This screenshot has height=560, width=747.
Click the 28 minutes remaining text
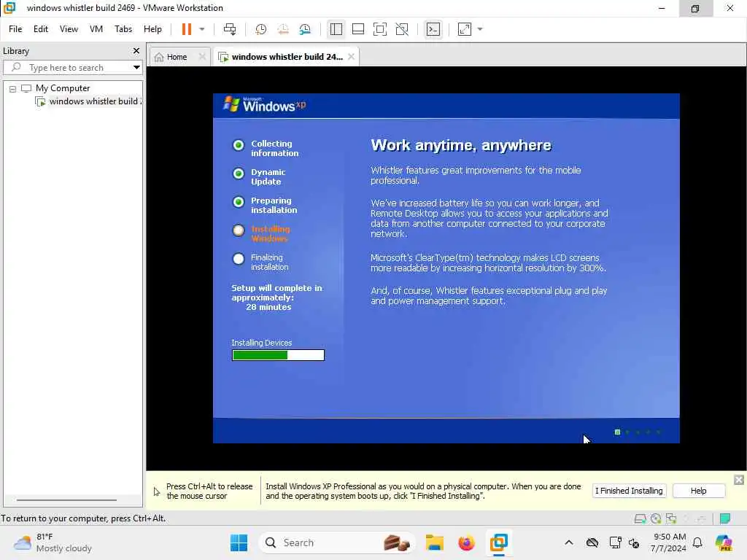click(x=268, y=307)
